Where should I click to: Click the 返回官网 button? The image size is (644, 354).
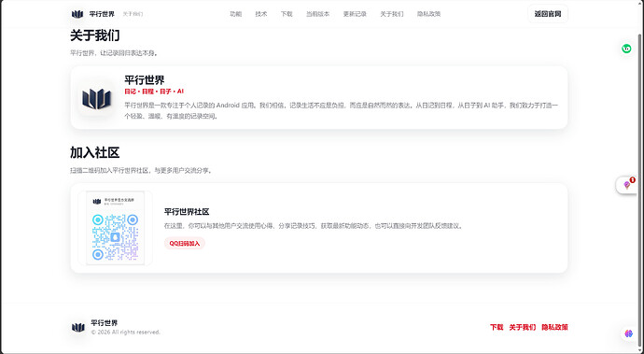548,14
